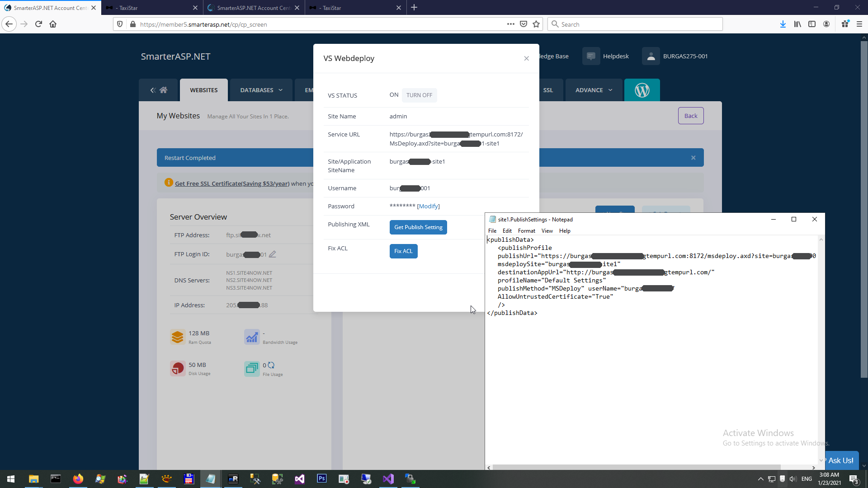Click Notepad horizontal scrollbar

[x=636, y=467]
